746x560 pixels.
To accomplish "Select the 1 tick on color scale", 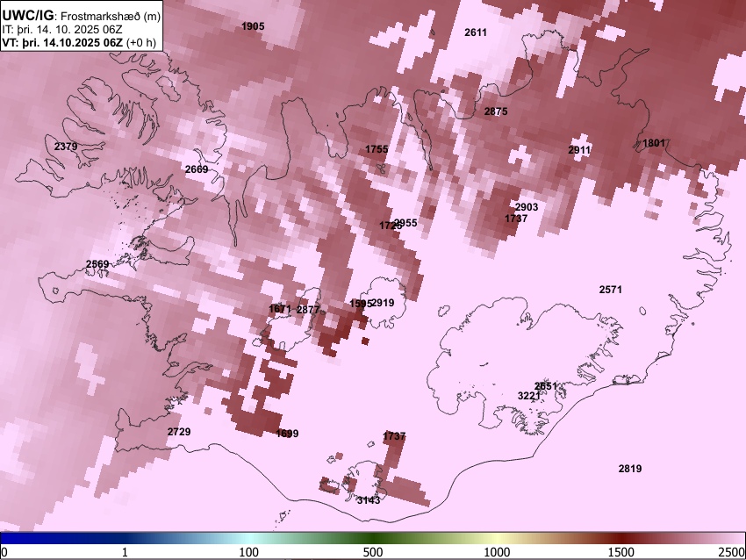I will [x=125, y=552].
